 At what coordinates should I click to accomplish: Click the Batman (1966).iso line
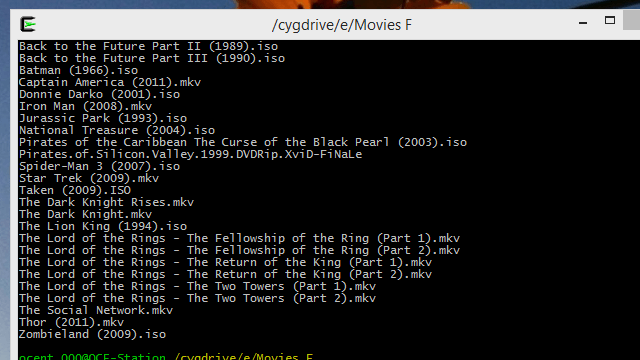pos(78,70)
